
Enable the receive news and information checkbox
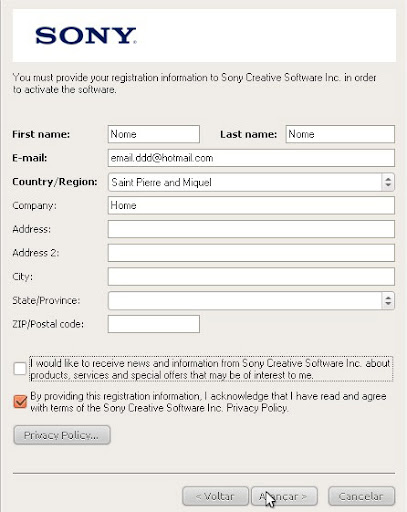(x=20, y=369)
